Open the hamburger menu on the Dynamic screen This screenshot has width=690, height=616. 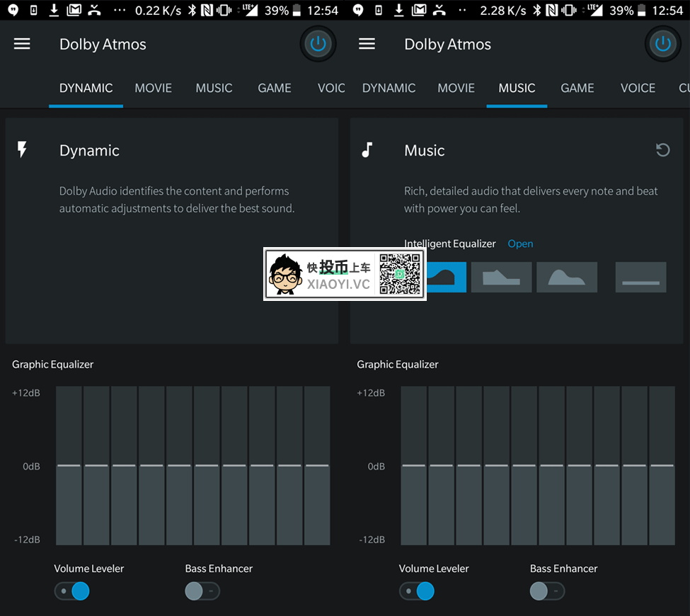(22, 44)
